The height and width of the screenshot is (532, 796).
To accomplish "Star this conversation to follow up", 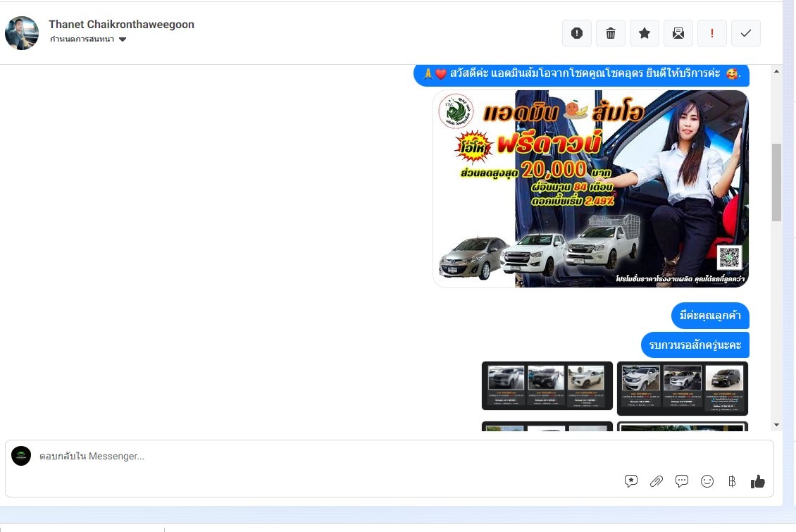I will pos(644,33).
